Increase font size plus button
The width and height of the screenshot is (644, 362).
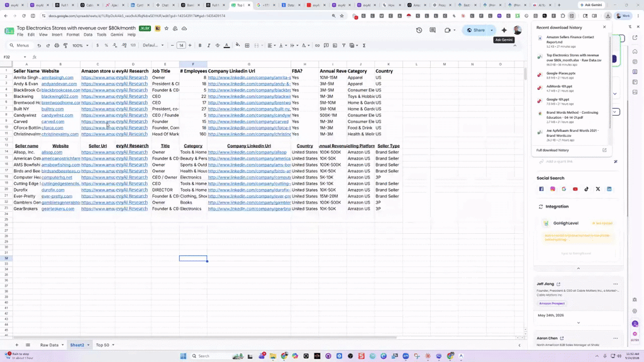click(190, 45)
